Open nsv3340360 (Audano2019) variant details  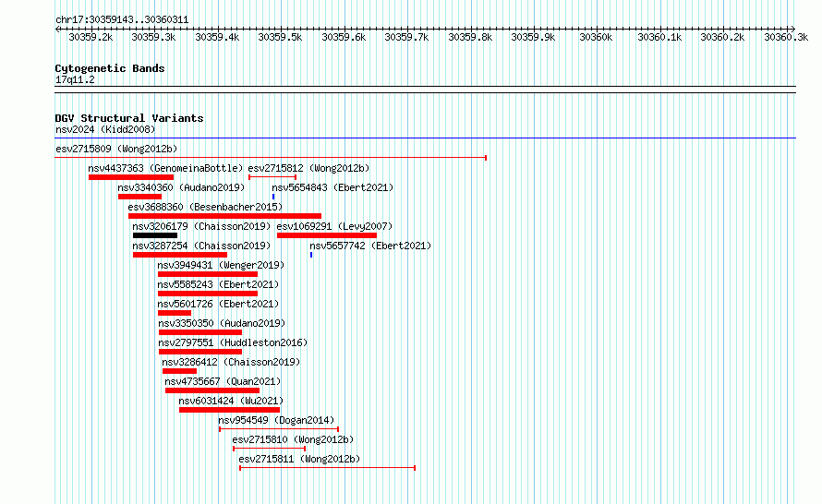tap(181, 187)
